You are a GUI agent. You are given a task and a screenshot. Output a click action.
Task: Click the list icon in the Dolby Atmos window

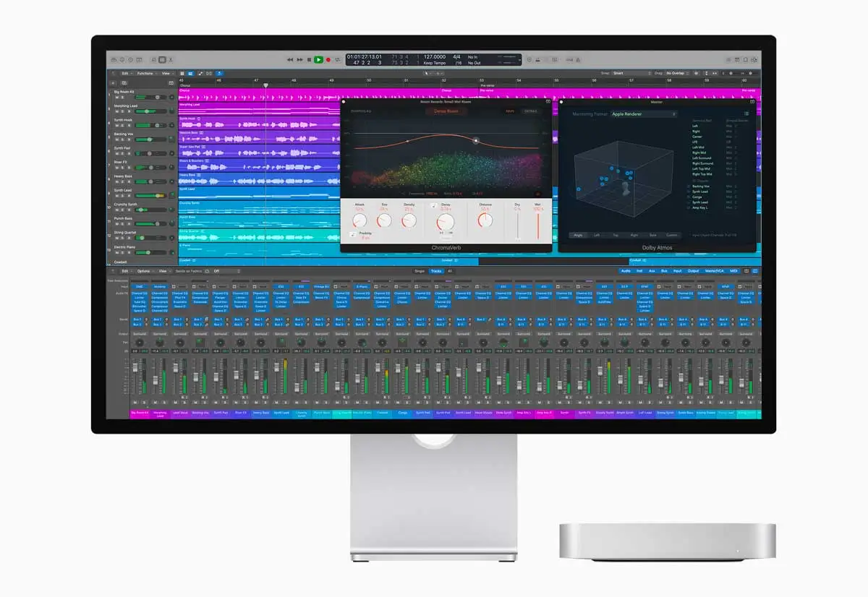click(x=746, y=113)
